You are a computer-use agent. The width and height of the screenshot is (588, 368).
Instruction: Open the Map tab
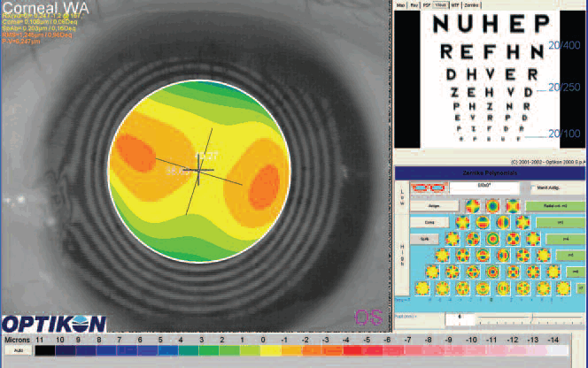(x=401, y=5)
